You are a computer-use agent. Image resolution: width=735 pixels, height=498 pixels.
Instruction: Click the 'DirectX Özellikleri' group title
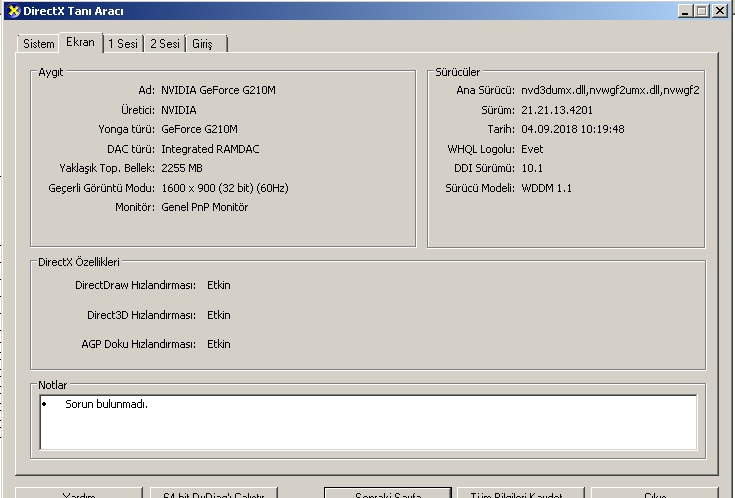click(79, 262)
